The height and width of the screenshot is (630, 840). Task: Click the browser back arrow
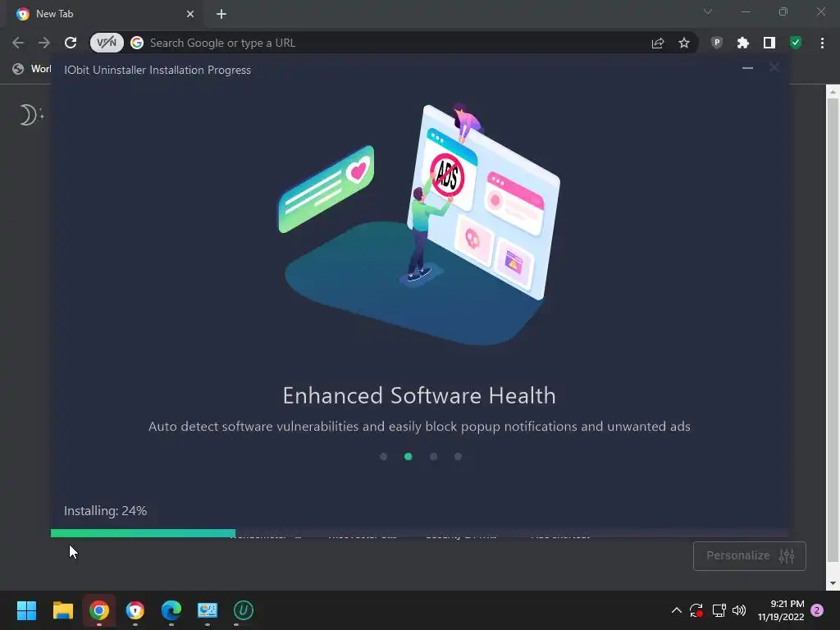[x=18, y=43]
